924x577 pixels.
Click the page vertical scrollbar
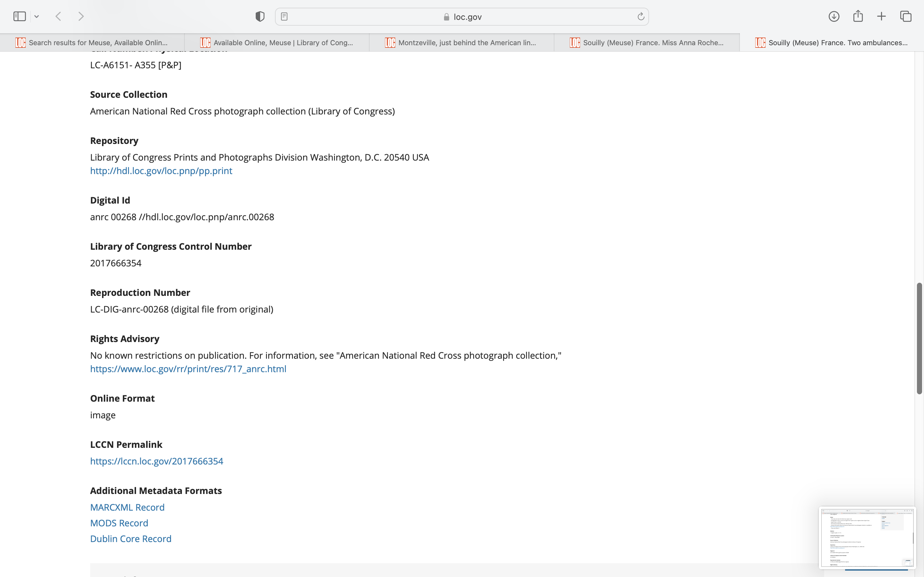(919, 339)
